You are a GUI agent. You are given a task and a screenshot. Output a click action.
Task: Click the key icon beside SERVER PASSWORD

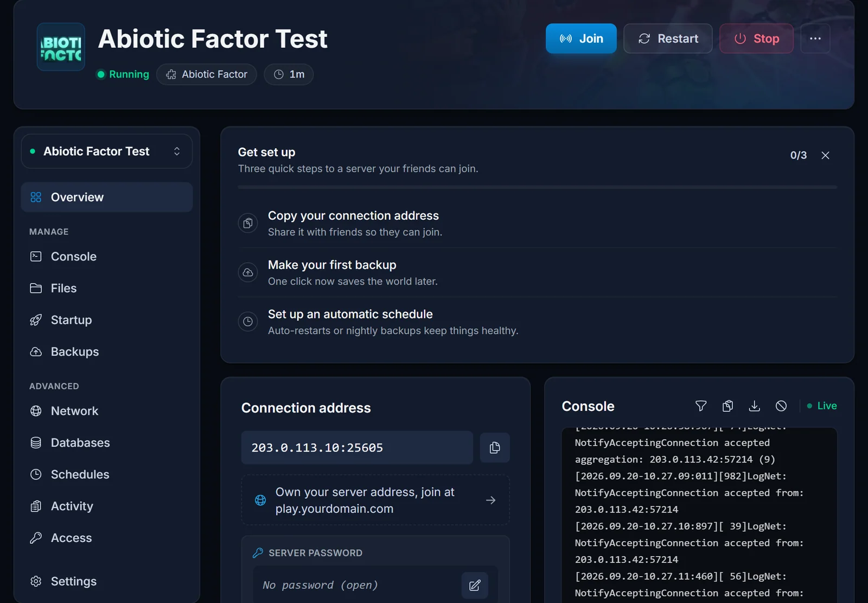pos(258,553)
